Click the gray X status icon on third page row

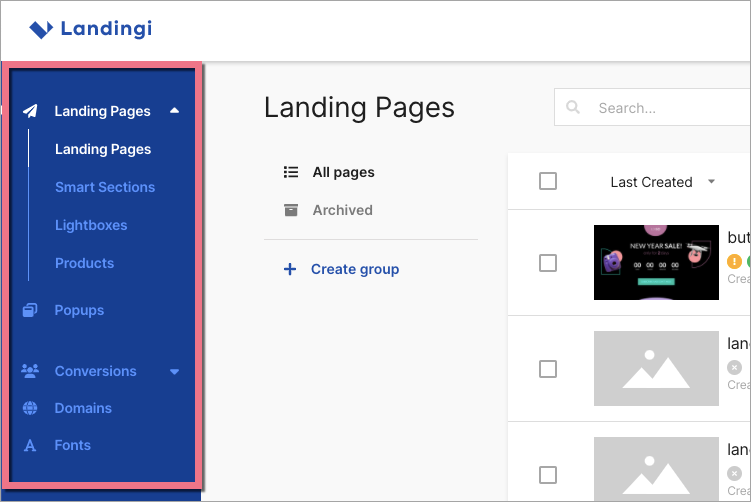pos(734,474)
